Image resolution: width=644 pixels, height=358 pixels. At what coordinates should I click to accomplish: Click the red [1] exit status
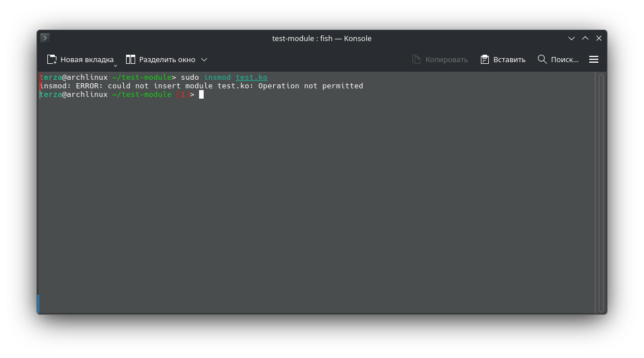183,95
